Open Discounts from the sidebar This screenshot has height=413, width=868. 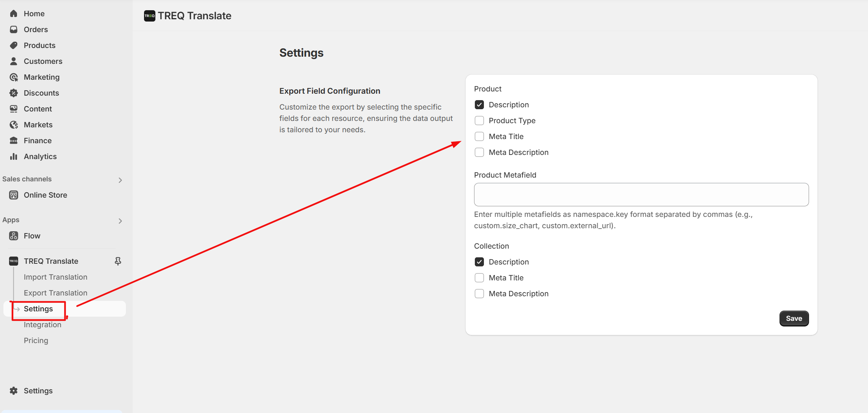pos(41,93)
